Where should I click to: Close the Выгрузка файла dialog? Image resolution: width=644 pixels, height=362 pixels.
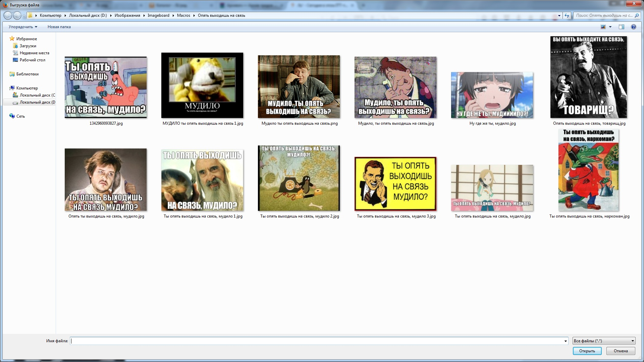pos(634,3)
